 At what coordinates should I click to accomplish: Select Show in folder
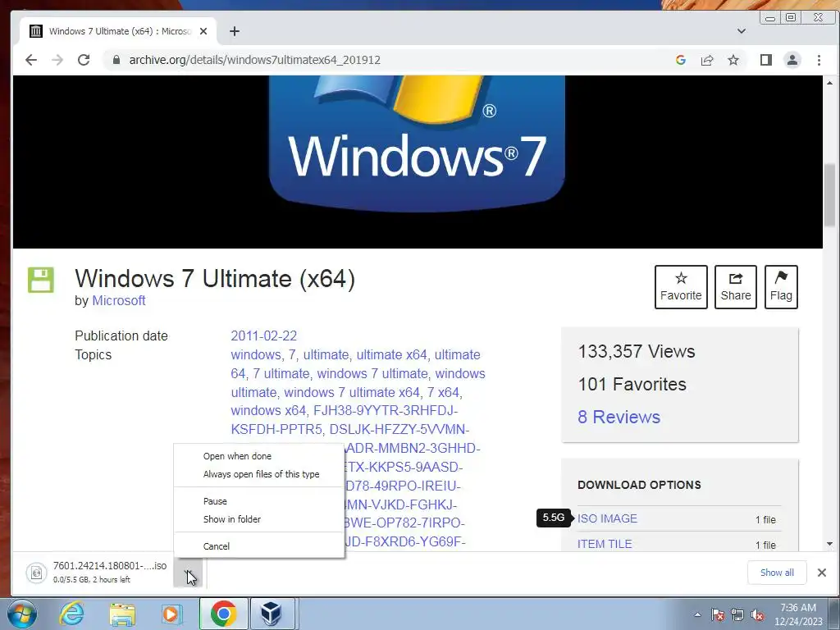click(258, 519)
